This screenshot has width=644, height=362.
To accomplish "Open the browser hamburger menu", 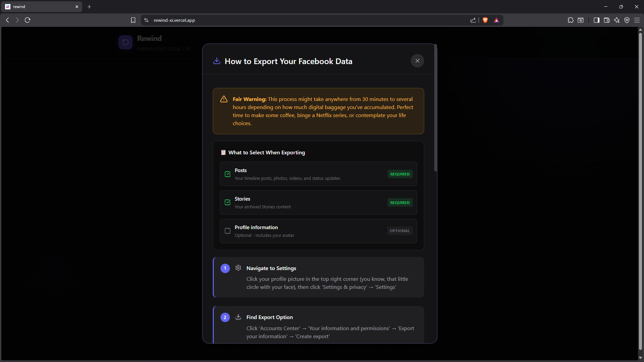I will [637, 20].
